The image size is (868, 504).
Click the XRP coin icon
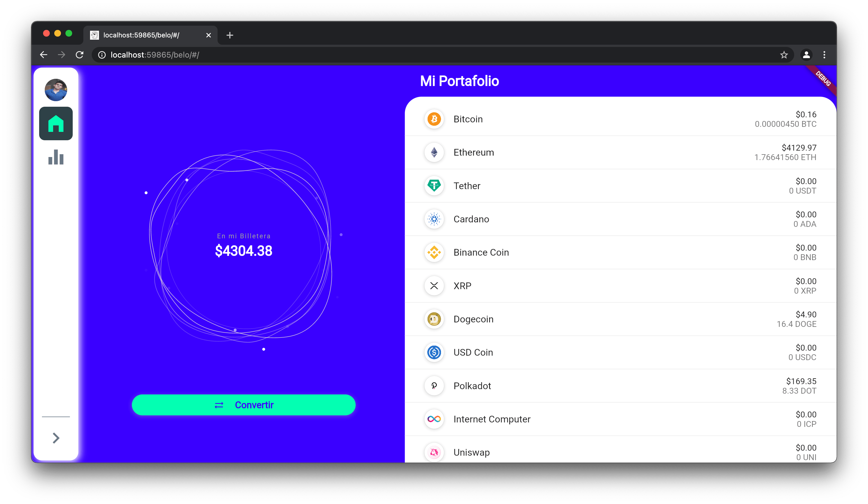434,286
